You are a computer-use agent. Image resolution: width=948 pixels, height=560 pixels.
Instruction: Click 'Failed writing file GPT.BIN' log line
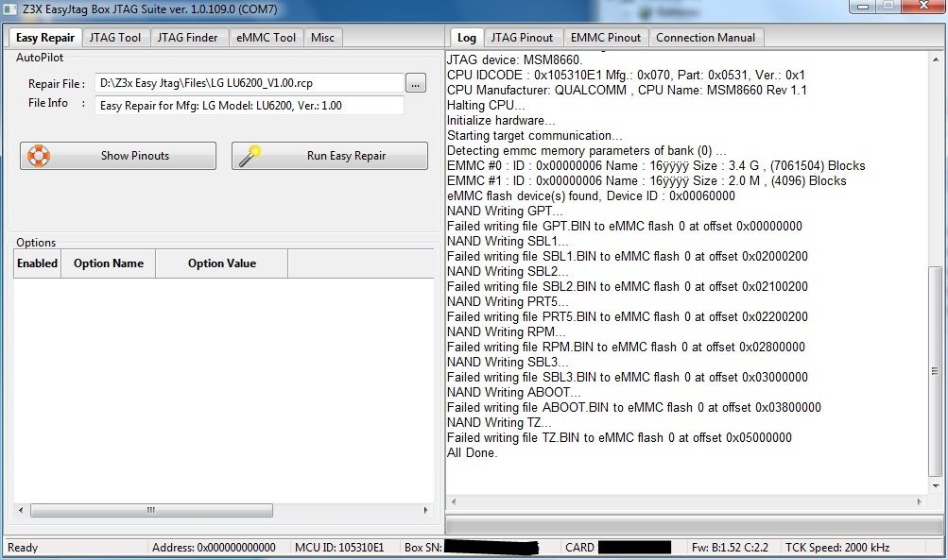625,226
